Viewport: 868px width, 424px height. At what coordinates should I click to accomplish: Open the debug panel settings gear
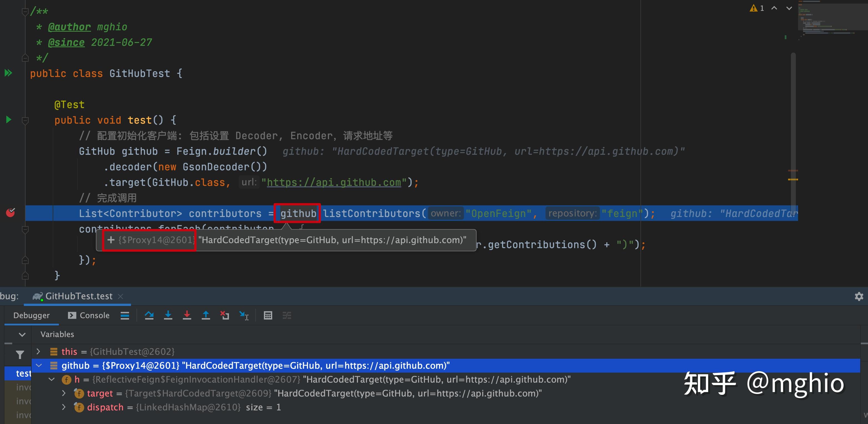click(x=859, y=296)
